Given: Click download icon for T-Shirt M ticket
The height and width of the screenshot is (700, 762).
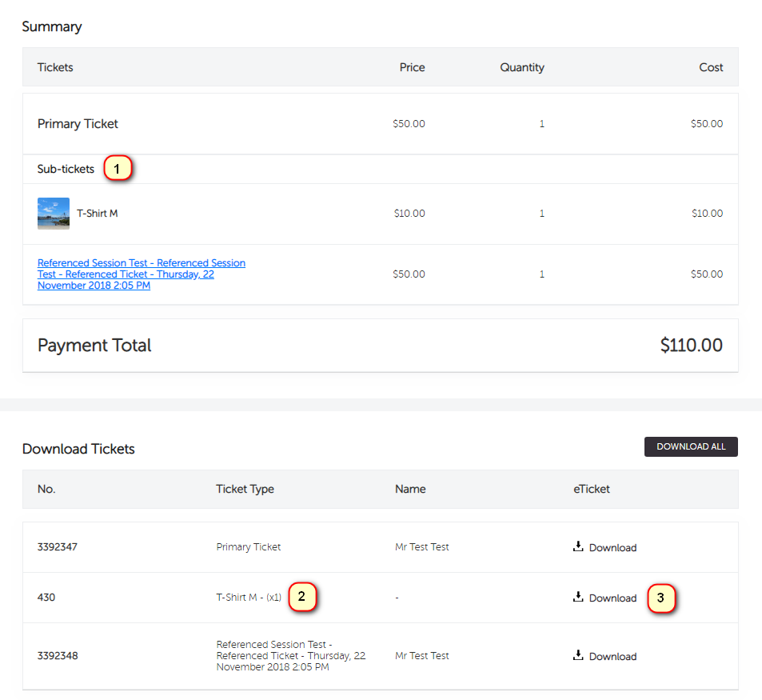Looking at the screenshot, I should tap(578, 598).
